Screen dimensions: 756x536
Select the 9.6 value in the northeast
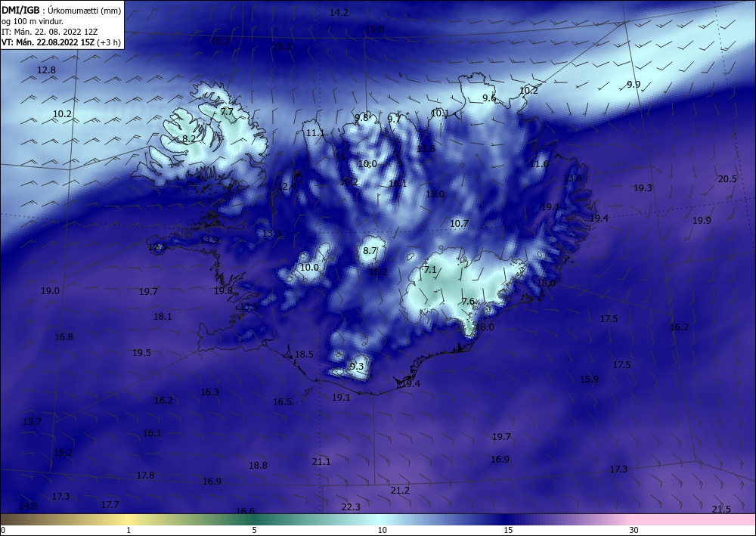coord(489,98)
